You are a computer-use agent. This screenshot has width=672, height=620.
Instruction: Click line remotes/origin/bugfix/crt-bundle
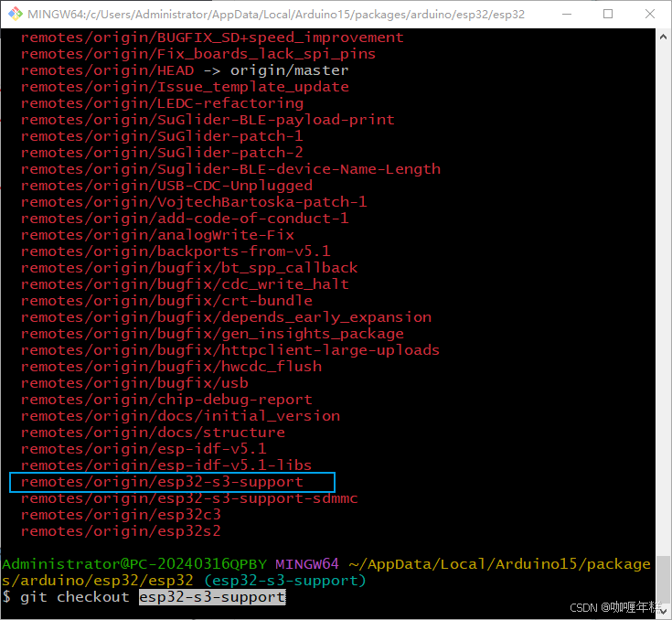[x=166, y=301]
